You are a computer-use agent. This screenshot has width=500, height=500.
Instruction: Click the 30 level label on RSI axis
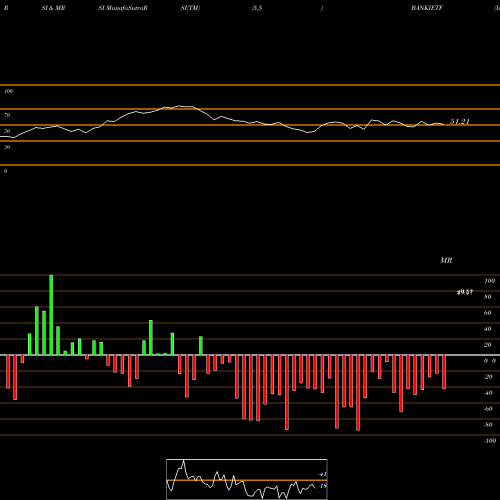[x=7, y=147]
